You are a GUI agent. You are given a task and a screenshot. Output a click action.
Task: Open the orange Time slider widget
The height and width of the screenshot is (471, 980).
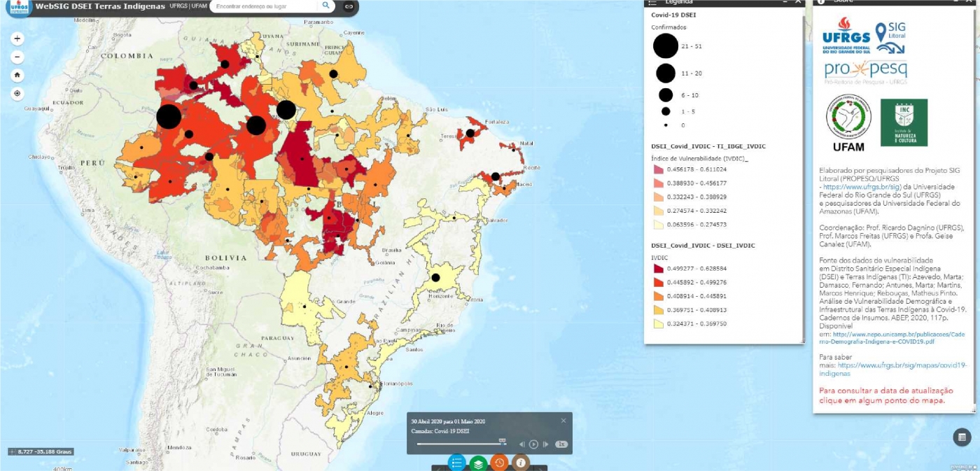point(499,463)
